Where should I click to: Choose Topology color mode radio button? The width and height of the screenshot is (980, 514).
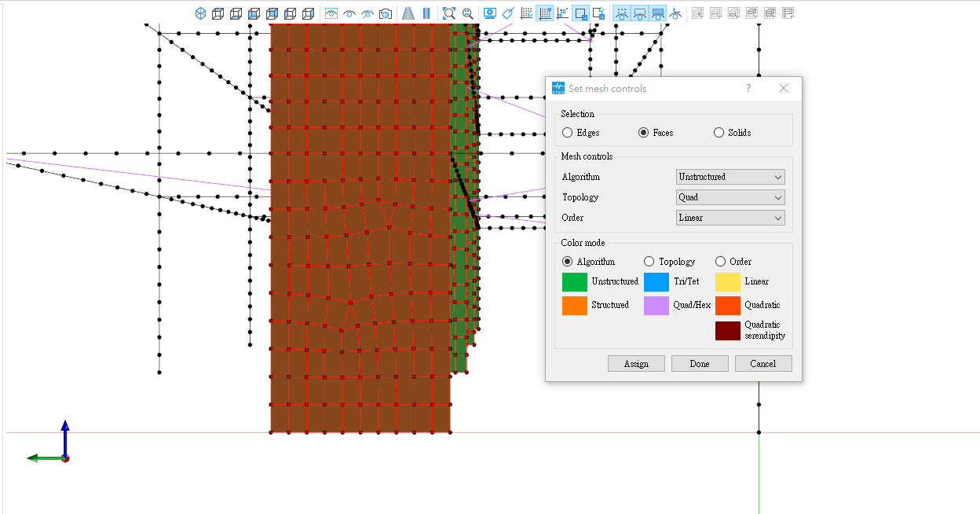pos(649,262)
